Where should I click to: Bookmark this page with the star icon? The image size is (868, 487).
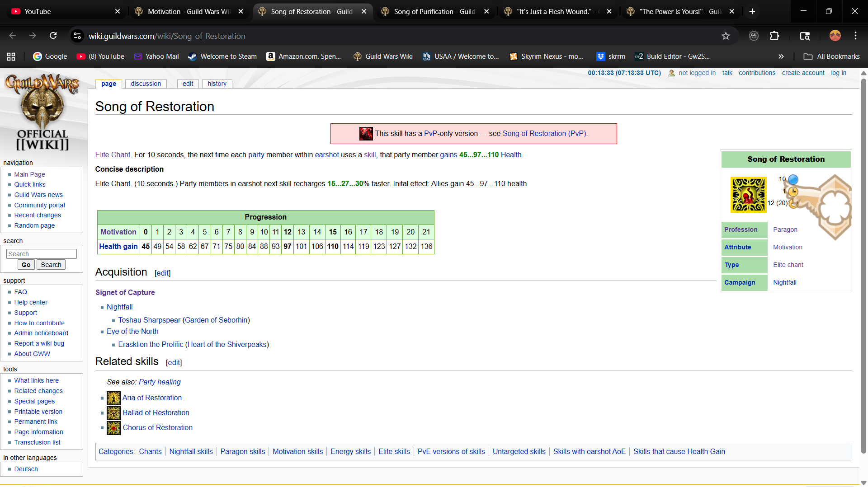[x=726, y=36]
